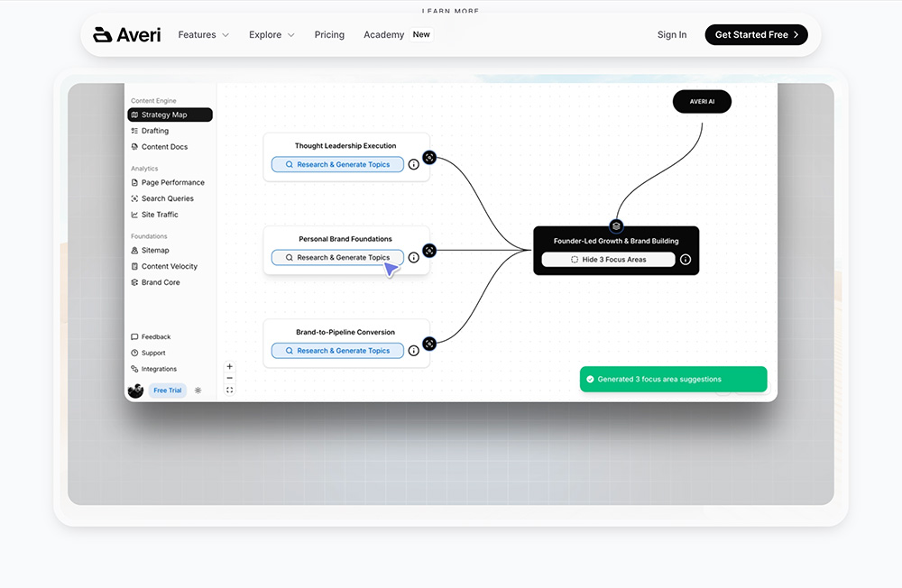
Task: Expand the Explore dropdown menu
Action: click(272, 34)
